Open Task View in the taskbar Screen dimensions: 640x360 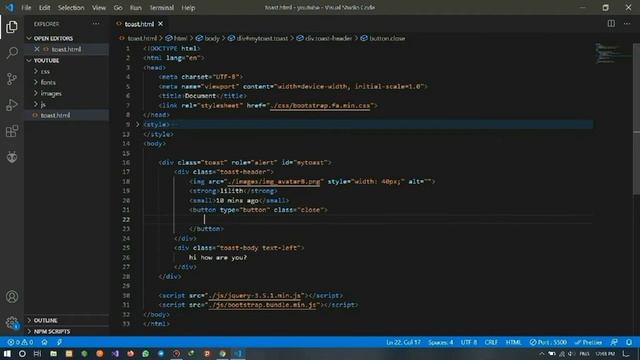[37, 353]
